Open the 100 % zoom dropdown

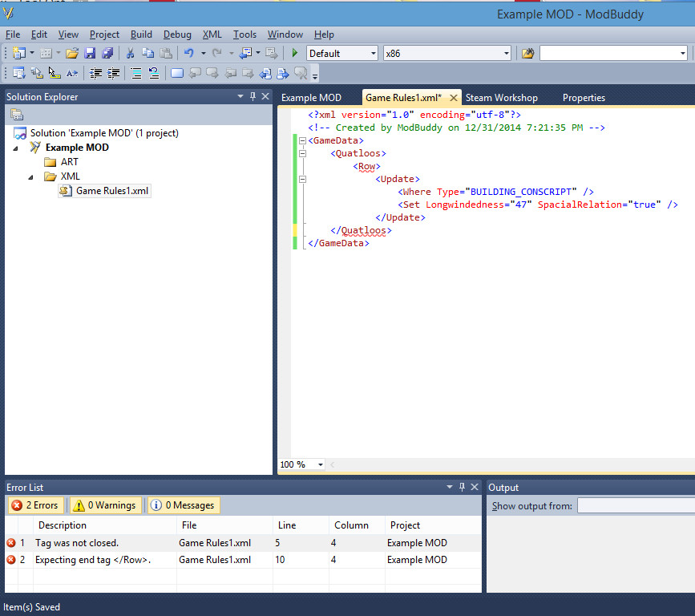(x=321, y=464)
